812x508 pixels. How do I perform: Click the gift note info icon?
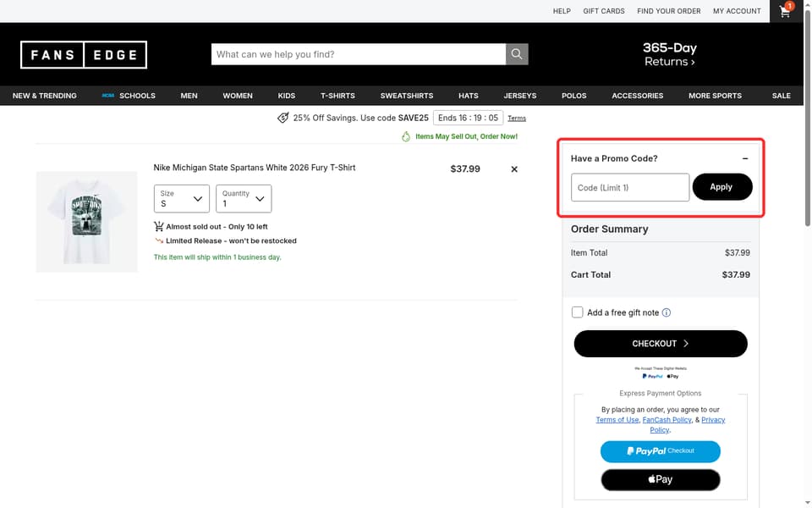[667, 312]
